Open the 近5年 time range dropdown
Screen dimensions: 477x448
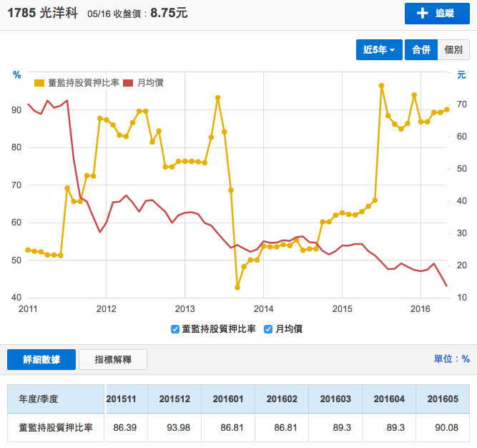379,49
